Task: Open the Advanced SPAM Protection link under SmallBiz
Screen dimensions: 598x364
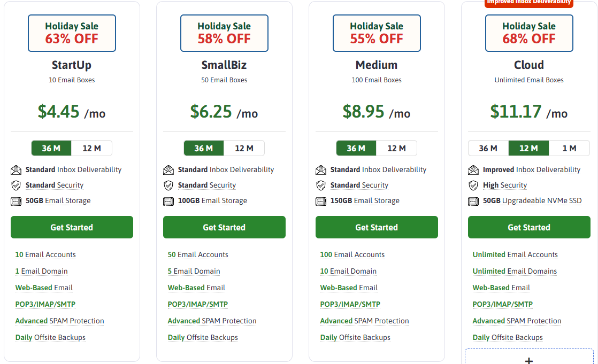Action: click(212, 321)
